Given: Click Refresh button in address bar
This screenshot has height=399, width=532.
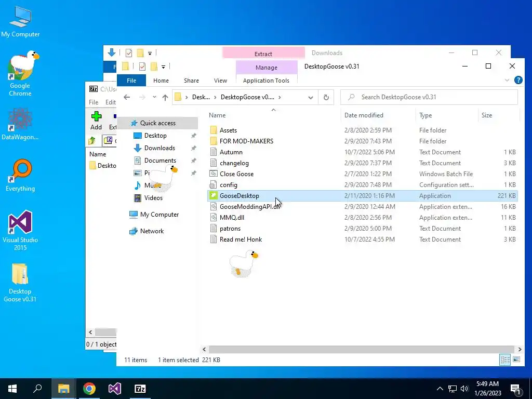Looking at the screenshot, I should [326, 97].
